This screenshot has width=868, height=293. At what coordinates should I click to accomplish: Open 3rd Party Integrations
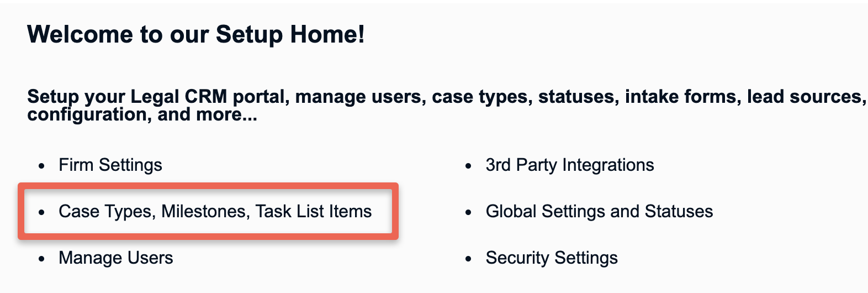(569, 165)
